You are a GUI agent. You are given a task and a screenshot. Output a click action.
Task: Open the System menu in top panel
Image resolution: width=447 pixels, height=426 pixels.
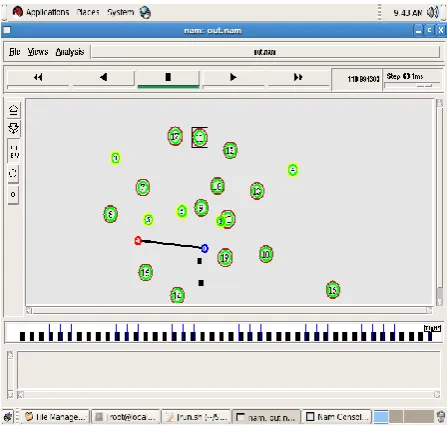point(120,12)
